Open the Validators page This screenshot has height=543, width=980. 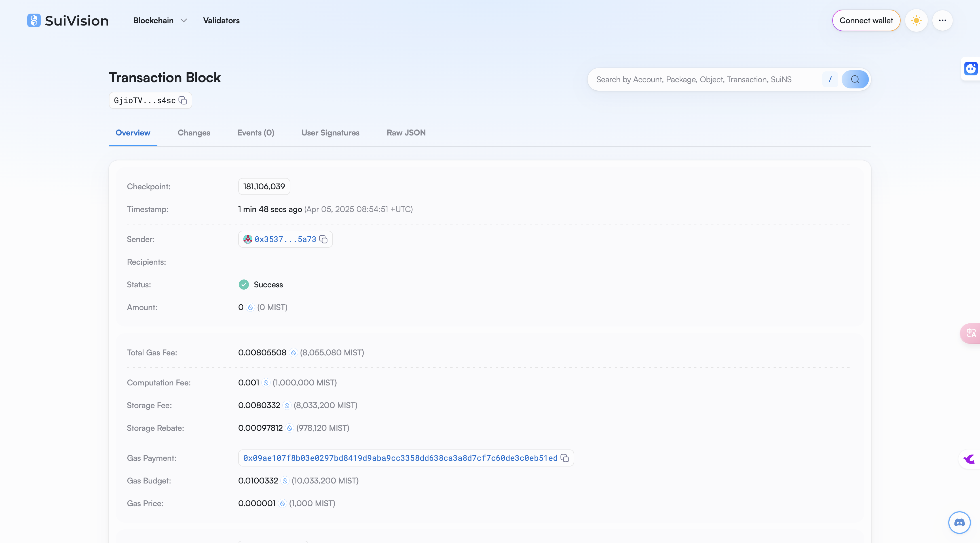click(x=221, y=20)
